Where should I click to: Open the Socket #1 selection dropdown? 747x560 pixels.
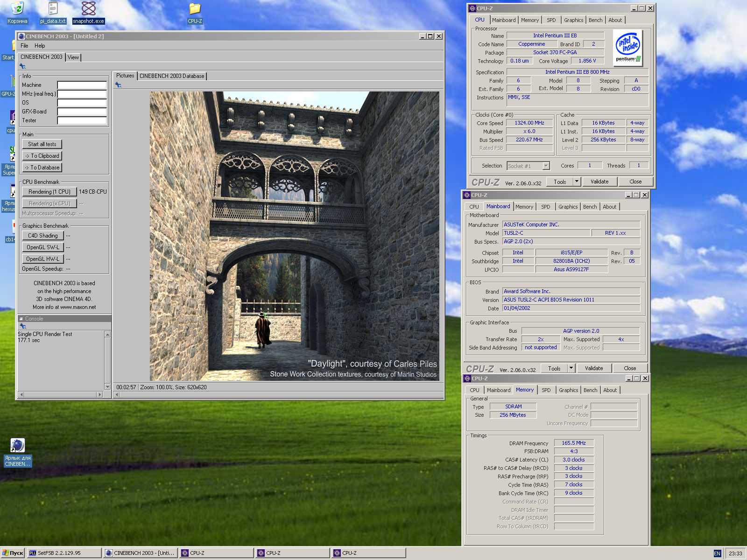(546, 166)
